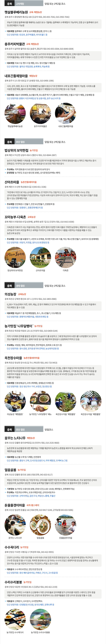The width and height of the screenshot is (106, 644).
Task: Open the 햇살블루베리농원 circular photo thumbnail
Action: tap(15, 113)
